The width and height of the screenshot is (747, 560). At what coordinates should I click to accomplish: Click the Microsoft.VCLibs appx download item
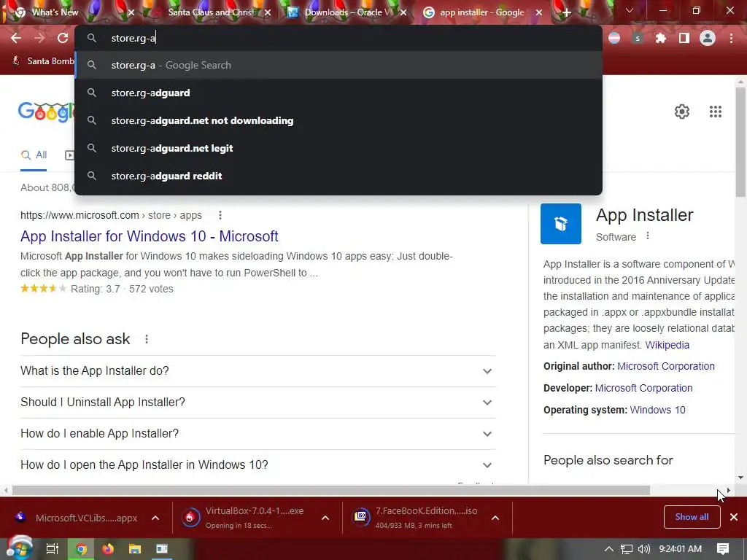tap(76, 518)
